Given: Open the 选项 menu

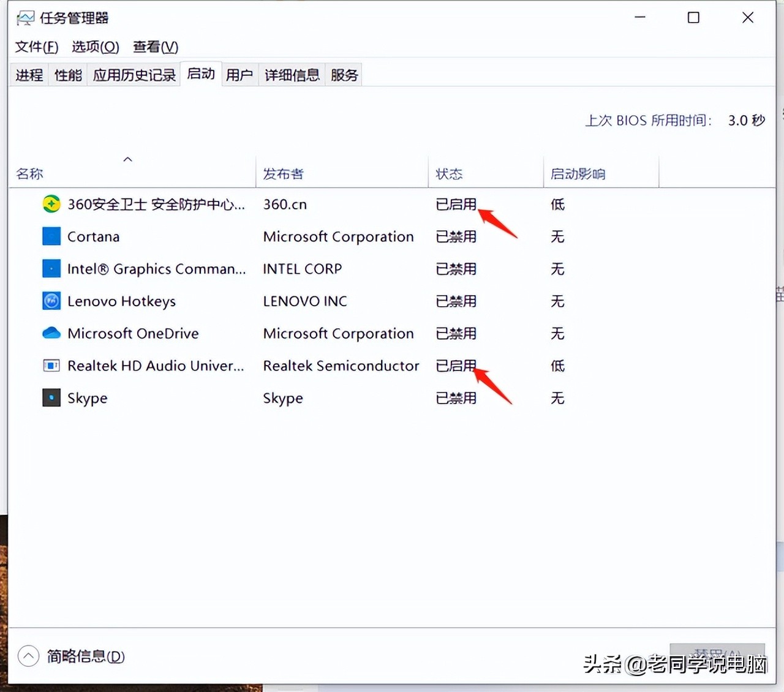Looking at the screenshot, I should (95, 47).
